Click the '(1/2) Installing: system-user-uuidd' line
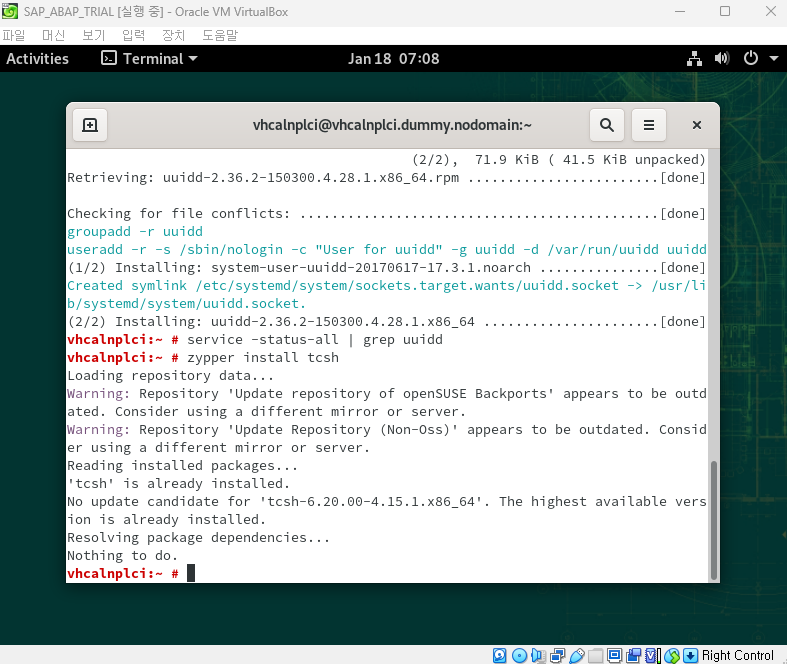 click(x=386, y=268)
